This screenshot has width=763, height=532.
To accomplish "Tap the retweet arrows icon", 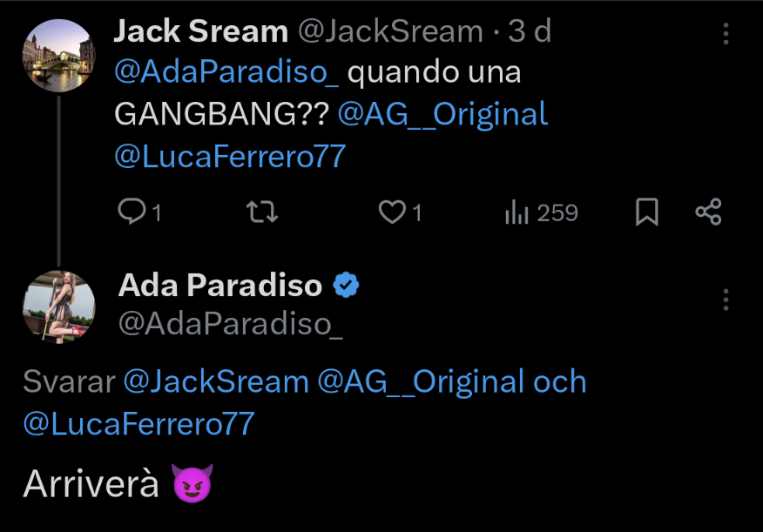I will [262, 212].
